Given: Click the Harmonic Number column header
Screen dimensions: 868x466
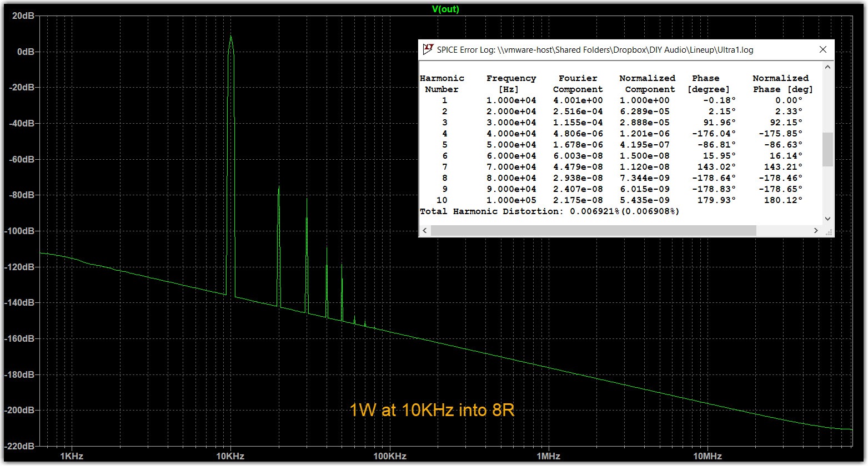Looking at the screenshot, I should pos(442,84).
